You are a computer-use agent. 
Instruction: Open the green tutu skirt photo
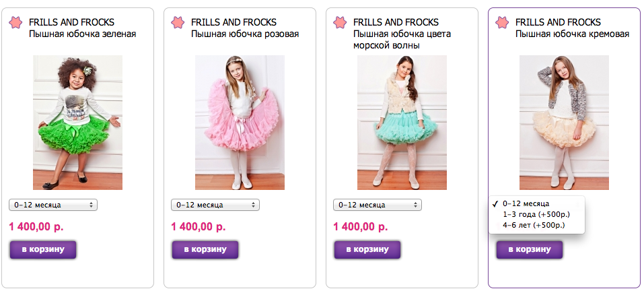pyautogui.click(x=77, y=123)
